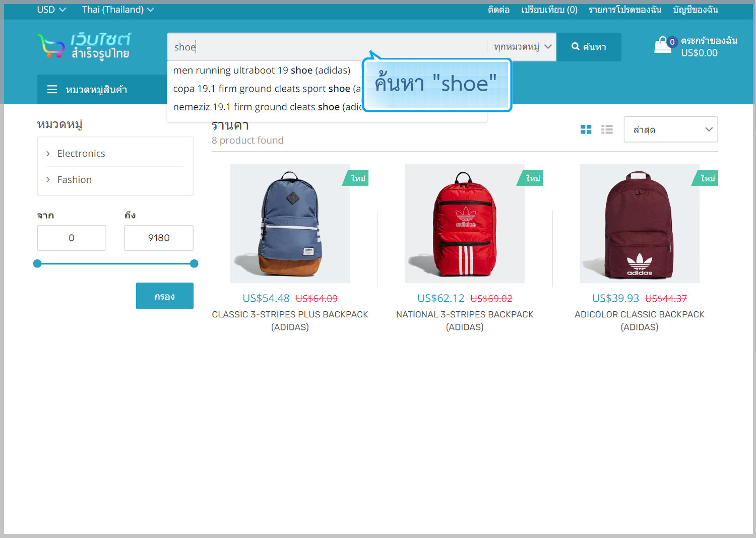Click the ถึง maximum price field
The image size is (756, 538).
(x=159, y=238)
